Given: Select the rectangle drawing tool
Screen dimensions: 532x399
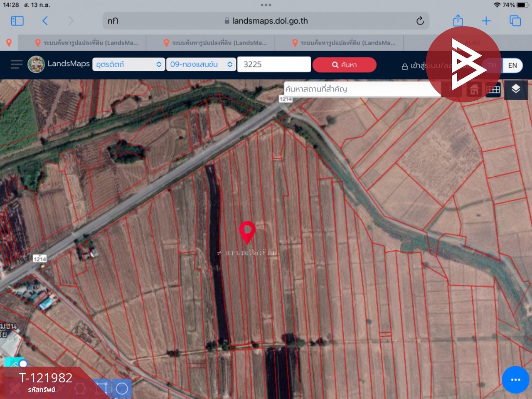Looking at the screenshot, I should (101, 389).
